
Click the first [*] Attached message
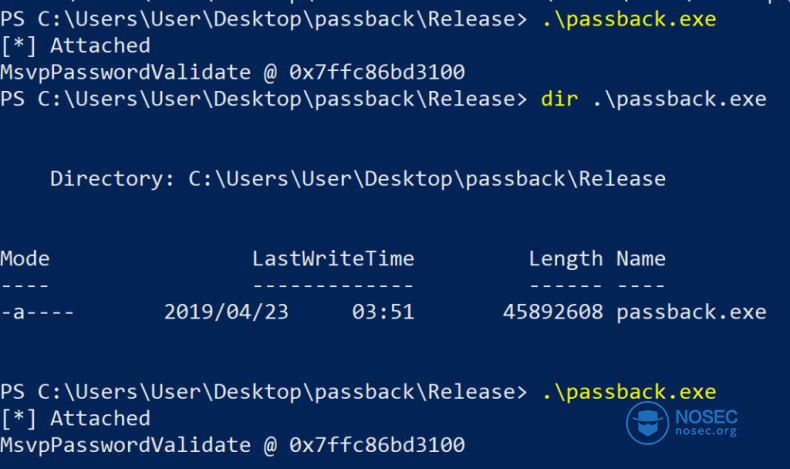[x=76, y=46]
